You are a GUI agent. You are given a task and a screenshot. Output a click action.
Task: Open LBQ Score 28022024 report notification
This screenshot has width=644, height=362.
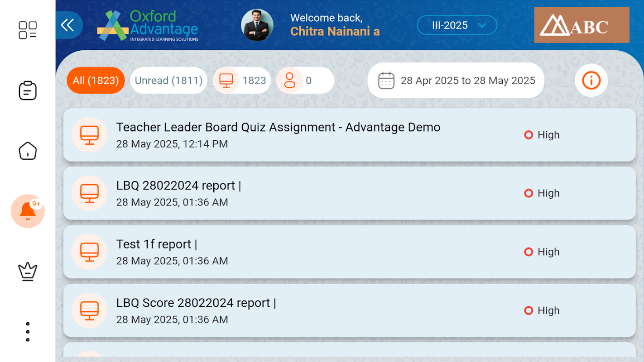click(350, 310)
